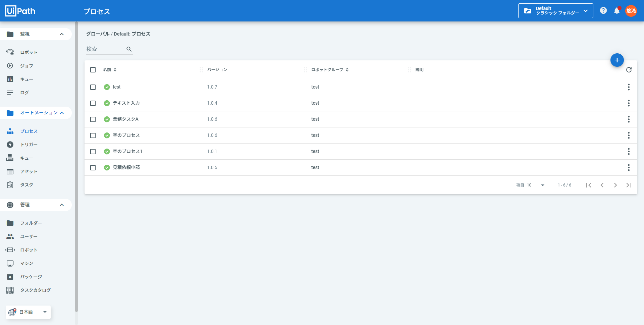
Task: Go to the last page of results
Action: pos(629,185)
